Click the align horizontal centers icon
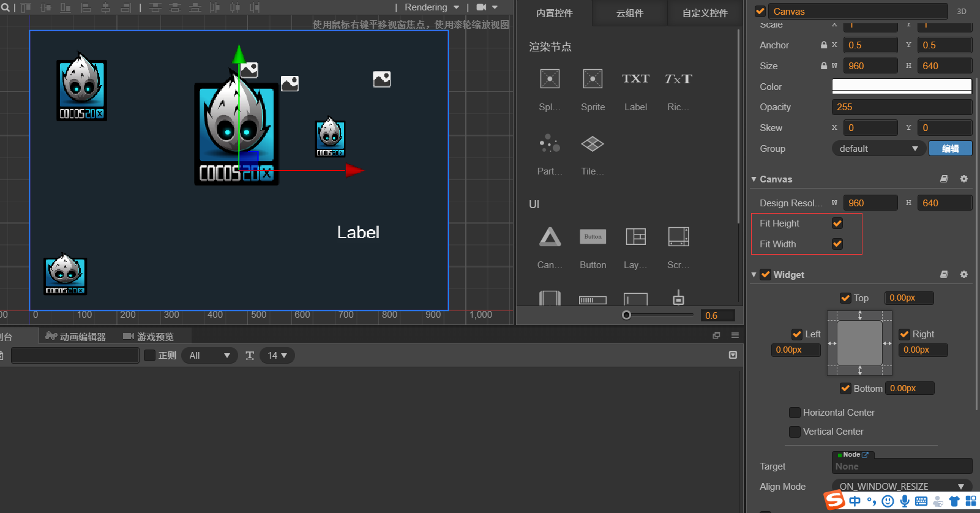Viewport: 980px width, 513px height. 106,7
